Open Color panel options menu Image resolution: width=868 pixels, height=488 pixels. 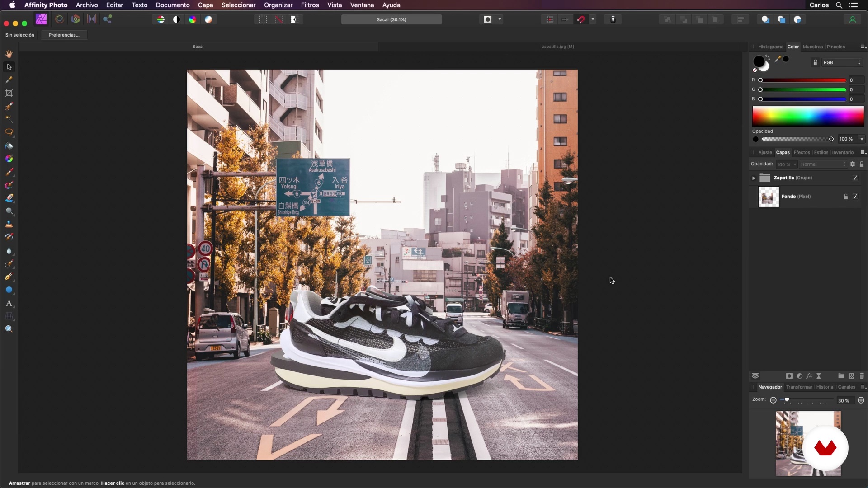click(x=863, y=47)
